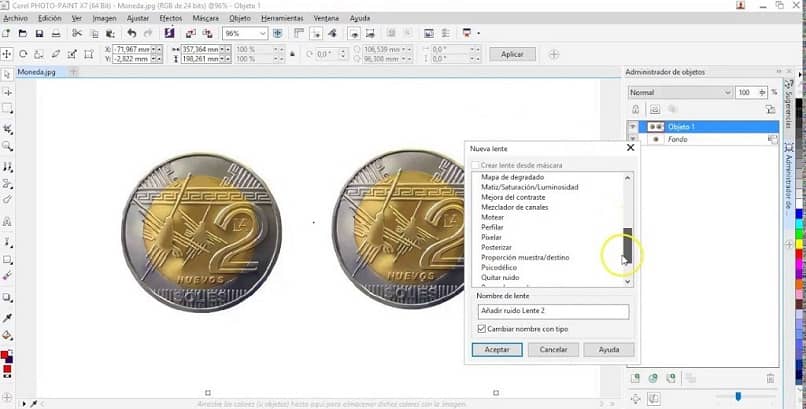Adjust the rotation angle 0,0 stepper

pos(341,54)
